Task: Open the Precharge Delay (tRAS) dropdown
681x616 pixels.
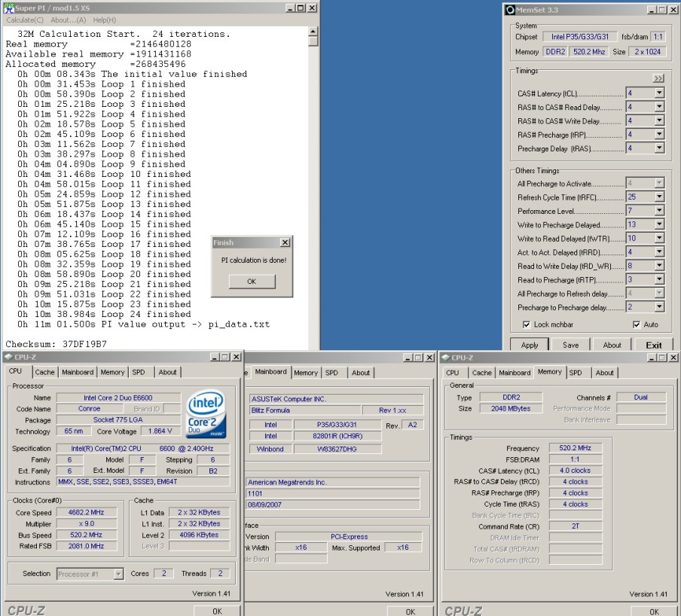Action: [x=659, y=148]
